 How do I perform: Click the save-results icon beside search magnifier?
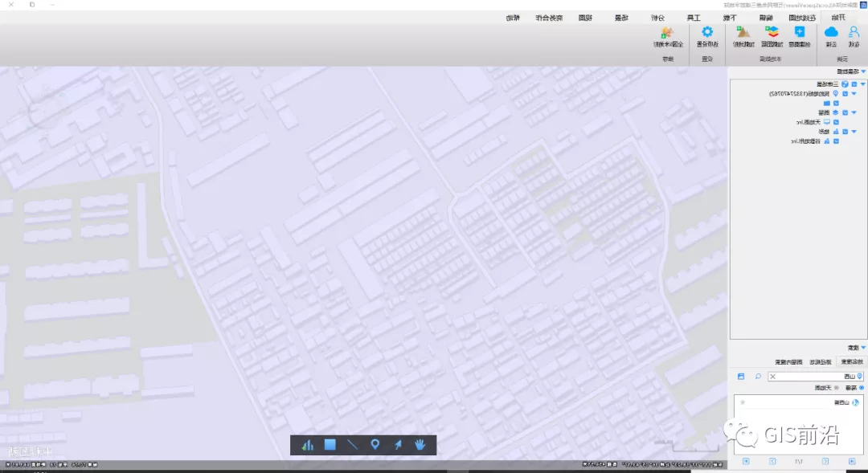pyautogui.click(x=741, y=376)
